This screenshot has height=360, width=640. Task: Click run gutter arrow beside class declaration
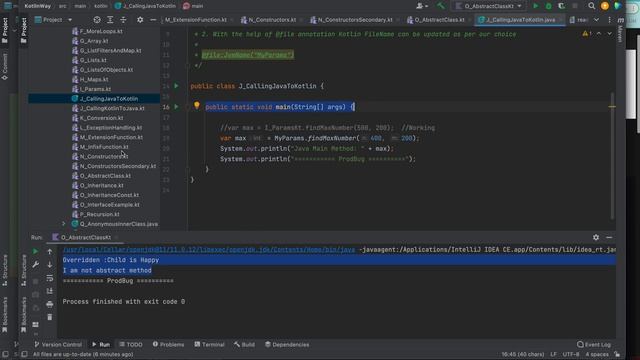click(176, 86)
